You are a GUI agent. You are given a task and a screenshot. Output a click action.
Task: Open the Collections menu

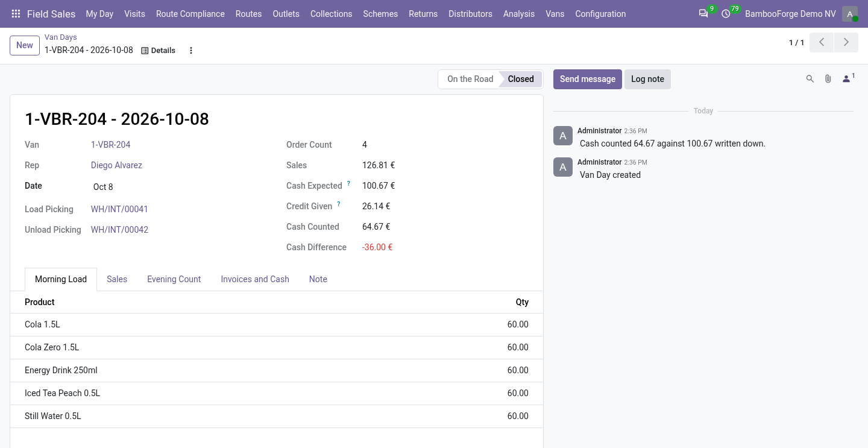pos(332,14)
